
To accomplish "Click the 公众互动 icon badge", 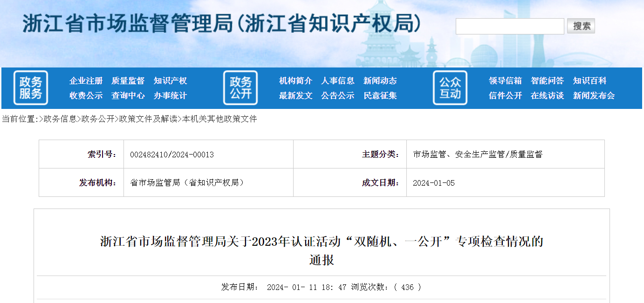I will point(450,88).
